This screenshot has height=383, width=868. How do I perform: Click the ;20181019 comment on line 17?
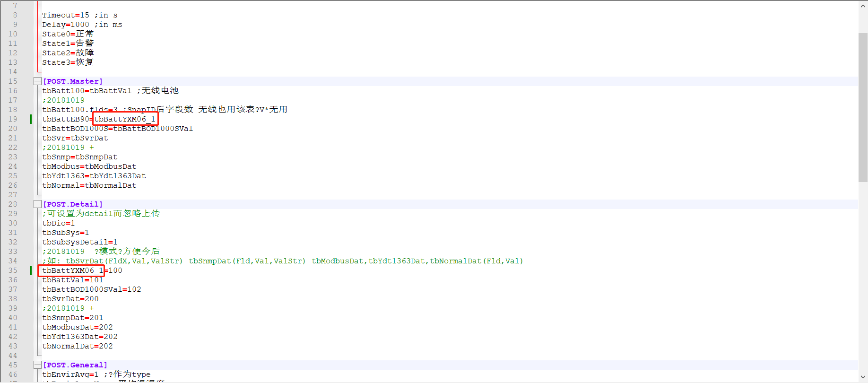coord(63,100)
